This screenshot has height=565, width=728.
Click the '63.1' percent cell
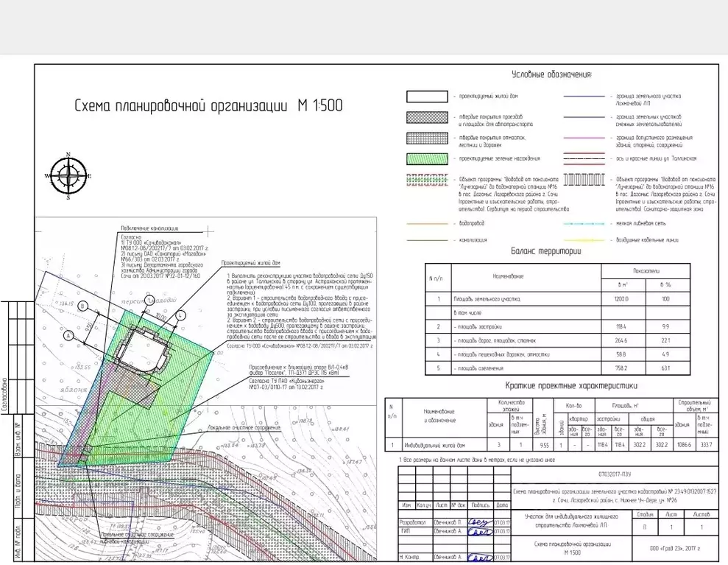tap(665, 368)
